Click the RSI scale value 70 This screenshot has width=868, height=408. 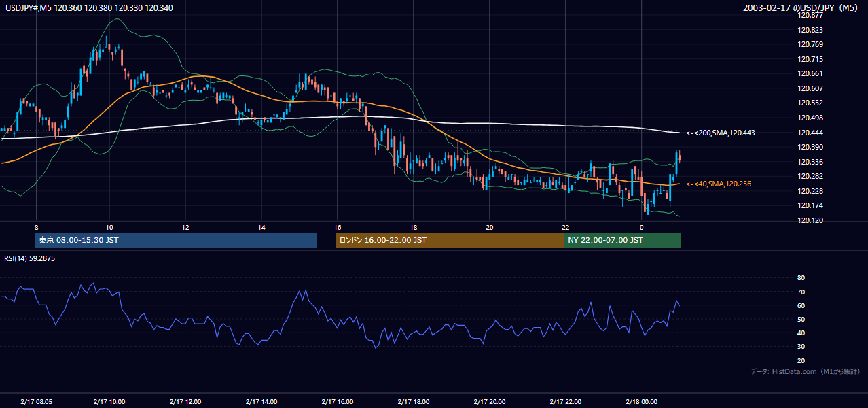801,292
